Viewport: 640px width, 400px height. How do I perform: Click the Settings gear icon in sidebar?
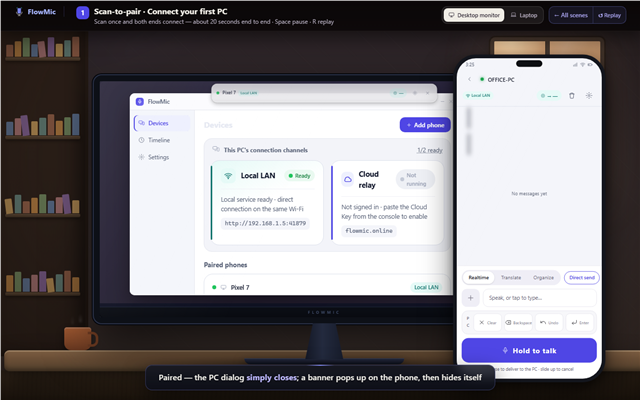[x=141, y=157]
